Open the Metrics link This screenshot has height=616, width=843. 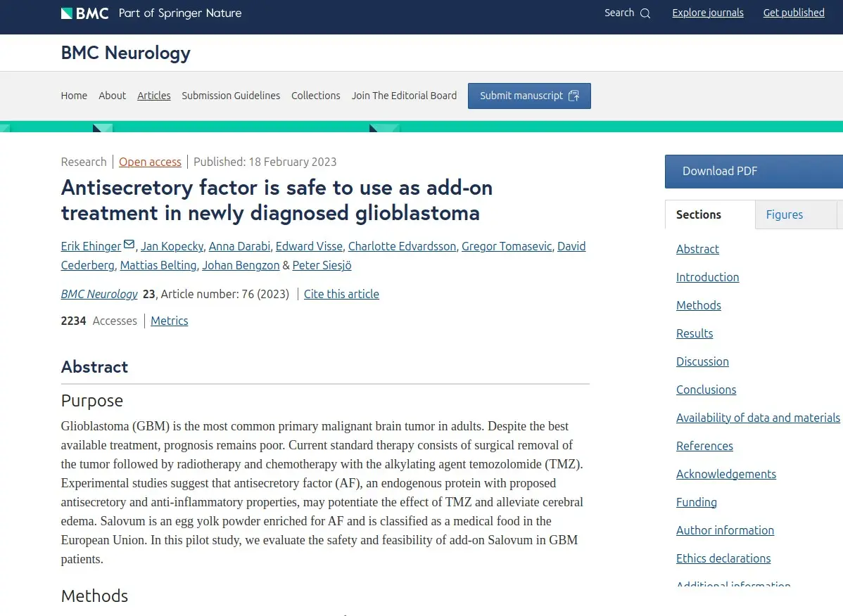170,321
